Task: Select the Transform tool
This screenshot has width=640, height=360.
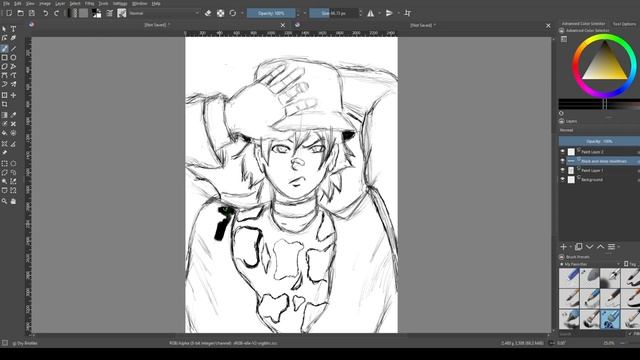Action: 4,95
